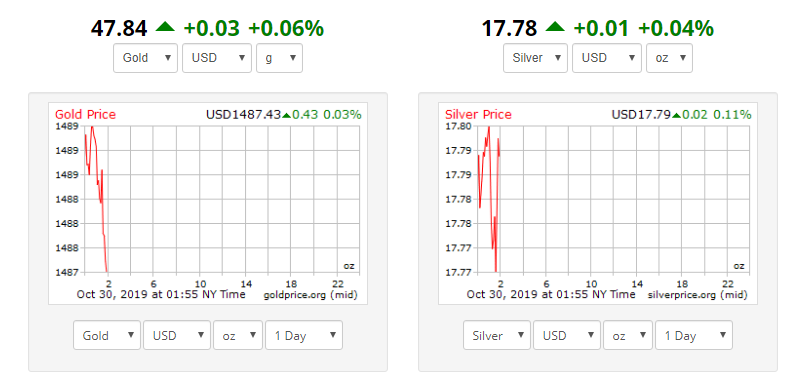The image size is (796, 387).
Task: Click the Silver Price chart title
Action: pyautogui.click(x=478, y=115)
